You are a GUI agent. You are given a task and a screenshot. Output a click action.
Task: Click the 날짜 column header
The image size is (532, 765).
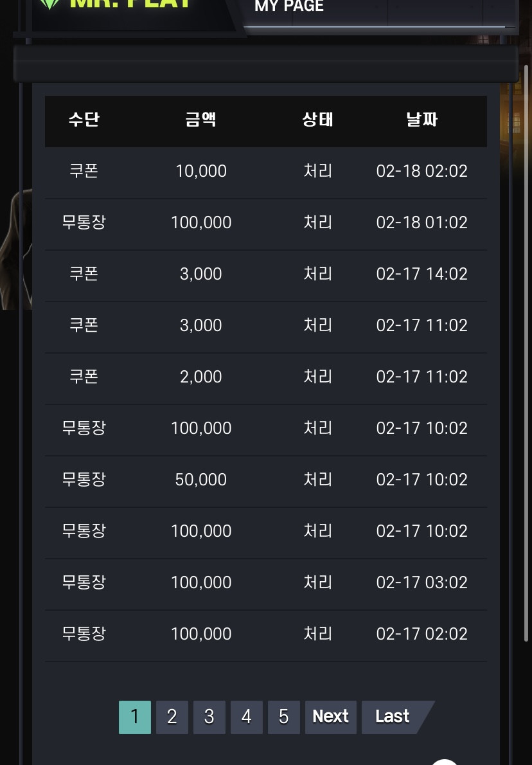click(x=421, y=119)
